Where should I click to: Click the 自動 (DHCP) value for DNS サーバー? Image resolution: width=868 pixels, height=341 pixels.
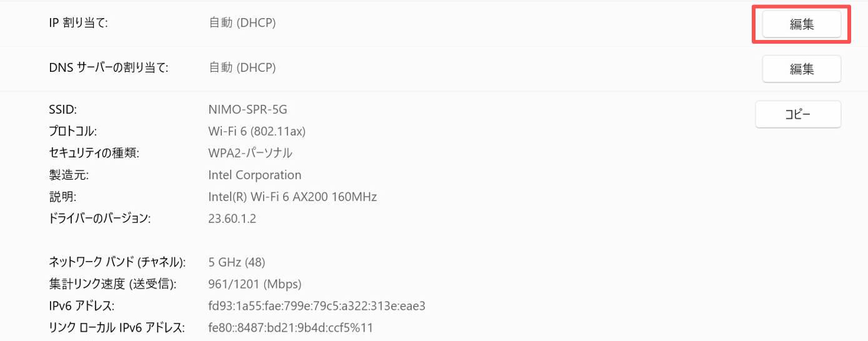(242, 67)
